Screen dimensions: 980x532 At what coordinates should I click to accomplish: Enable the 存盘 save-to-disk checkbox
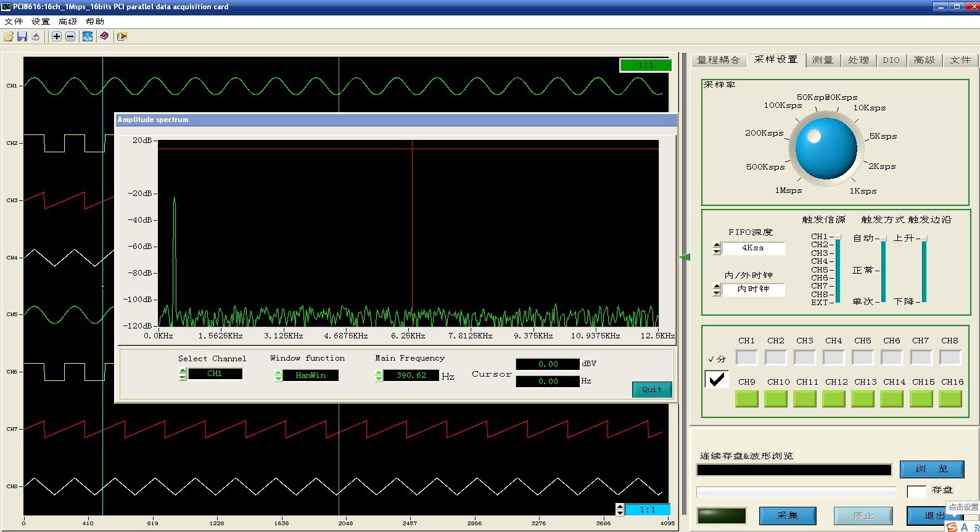click(x=916, y=491)
